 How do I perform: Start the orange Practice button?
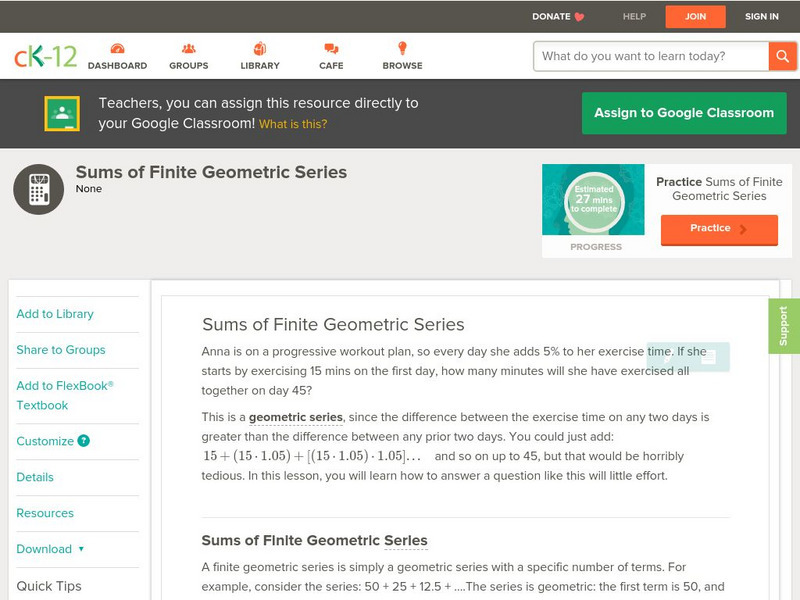[719, 229]
